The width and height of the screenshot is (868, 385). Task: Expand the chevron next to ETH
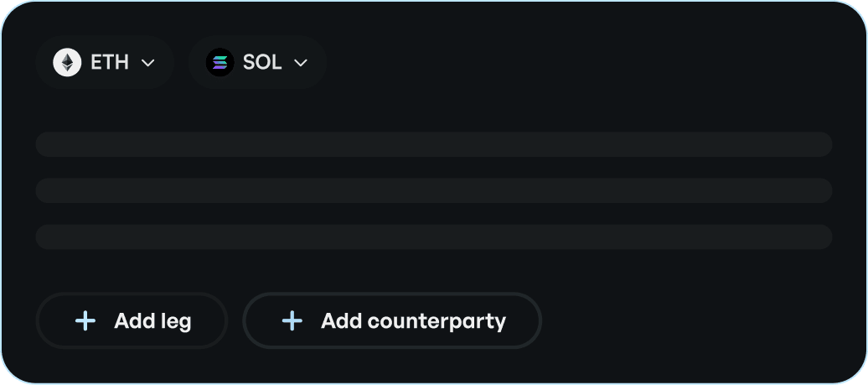(x=147, y=63)
